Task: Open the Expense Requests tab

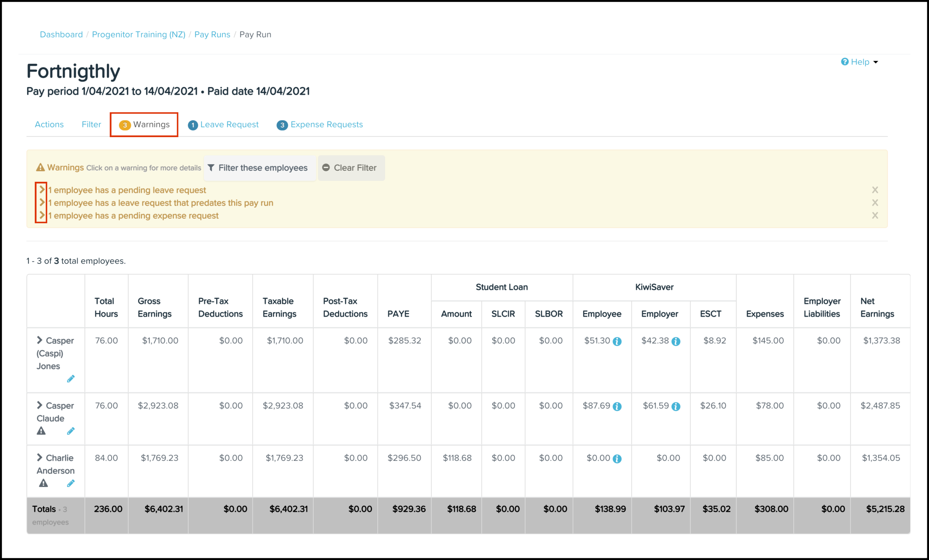Action: [320, 125]
